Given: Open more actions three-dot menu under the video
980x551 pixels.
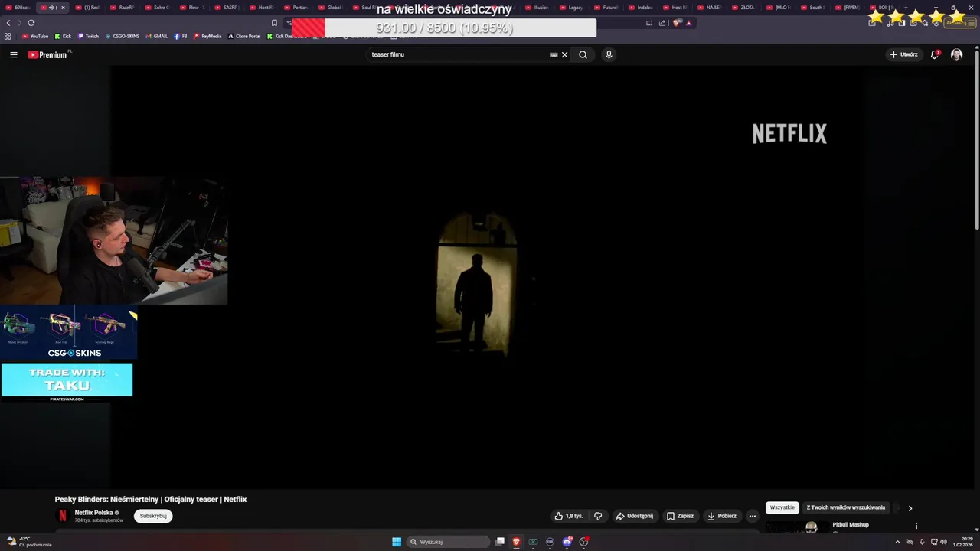Looking at the screenshot, I should point(753,516).
